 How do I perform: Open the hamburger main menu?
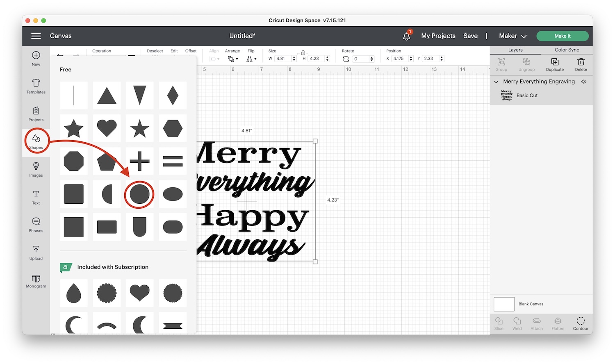36,36
